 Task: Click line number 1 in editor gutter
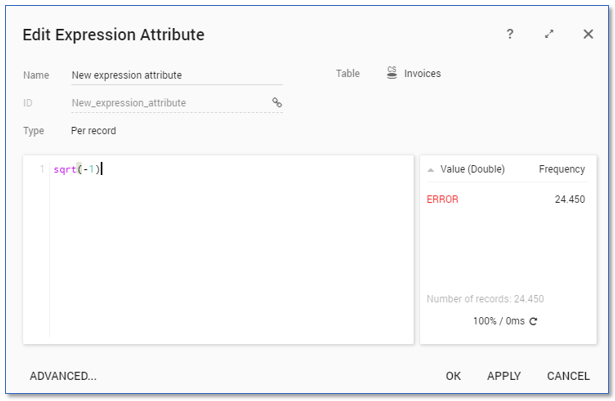(x=41, y=169)
